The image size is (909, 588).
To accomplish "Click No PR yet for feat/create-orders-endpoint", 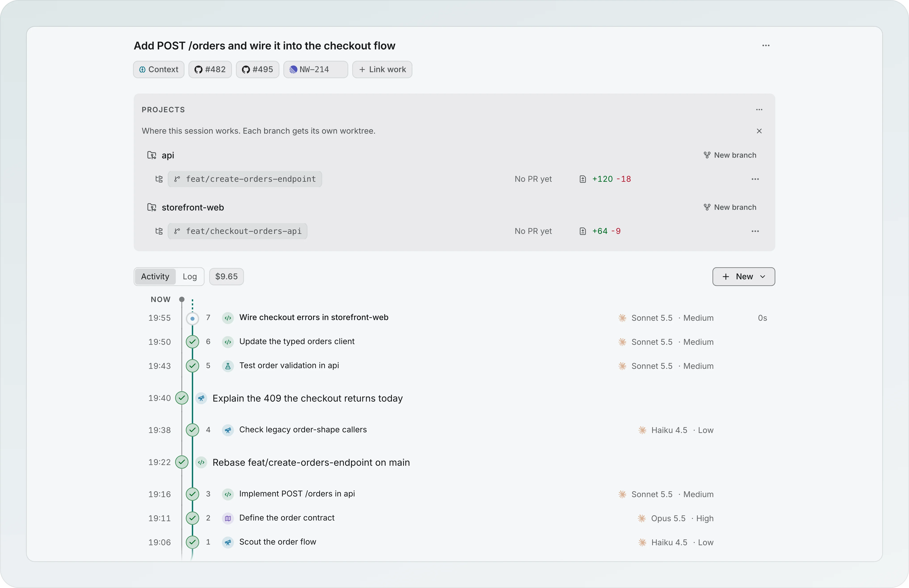I will point(533,179).
